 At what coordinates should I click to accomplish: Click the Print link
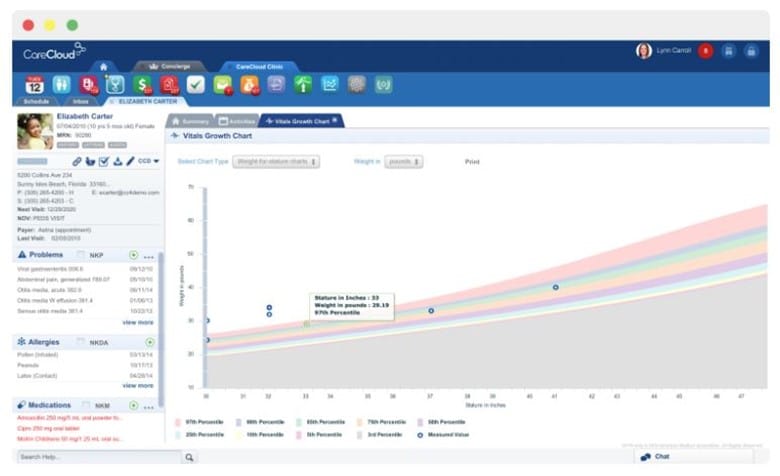click(x=473, y=161)
